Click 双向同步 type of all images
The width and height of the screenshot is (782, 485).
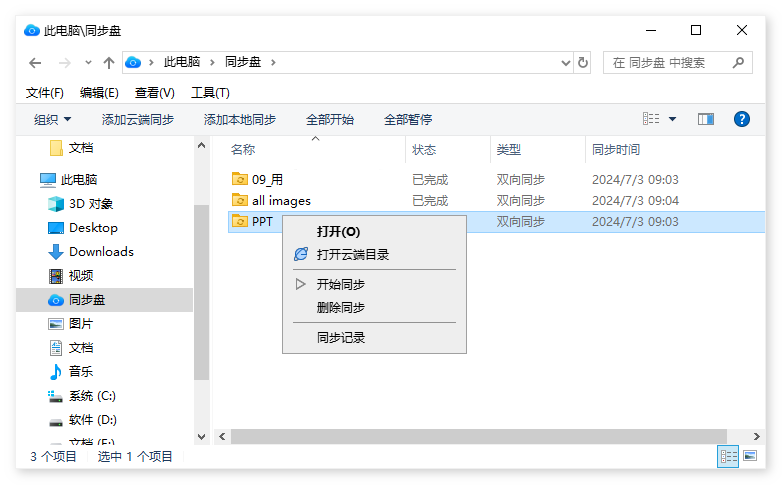coord(521,201)
